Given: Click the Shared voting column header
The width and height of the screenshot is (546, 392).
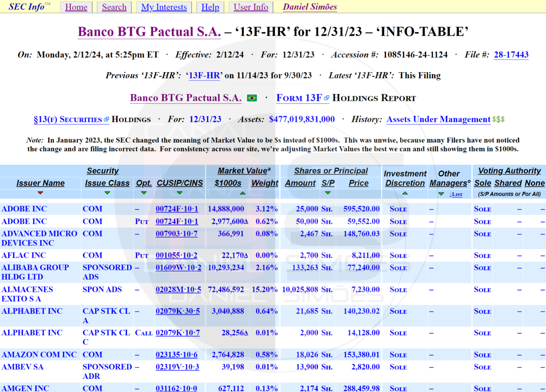Looking at the screenshot, I should tap(508, 183).
